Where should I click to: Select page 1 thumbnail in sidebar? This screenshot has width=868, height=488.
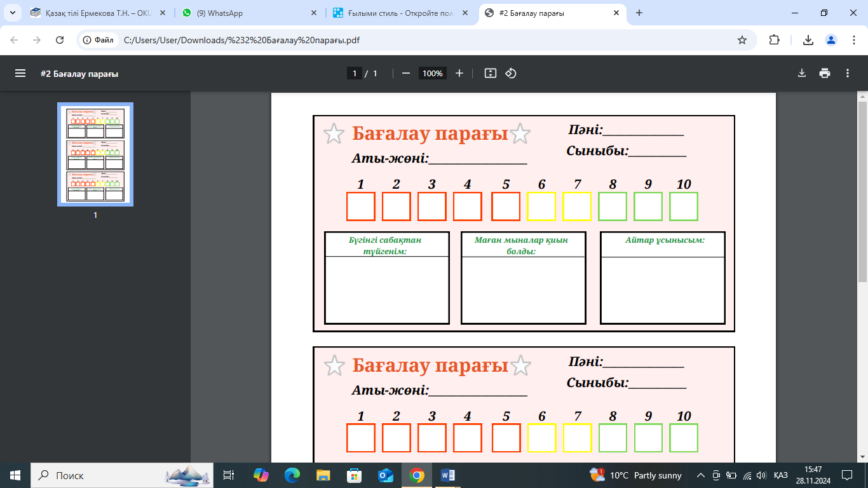click(x=95, y=154)
